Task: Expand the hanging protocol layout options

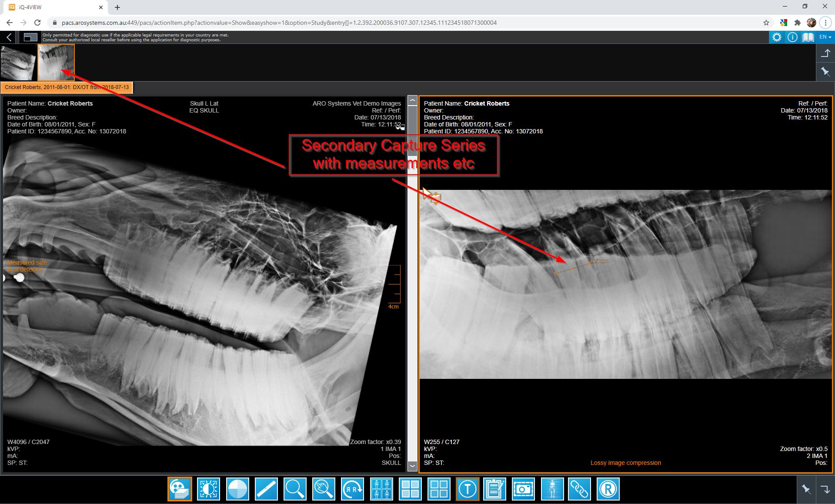Action: [x=381, y=489]
